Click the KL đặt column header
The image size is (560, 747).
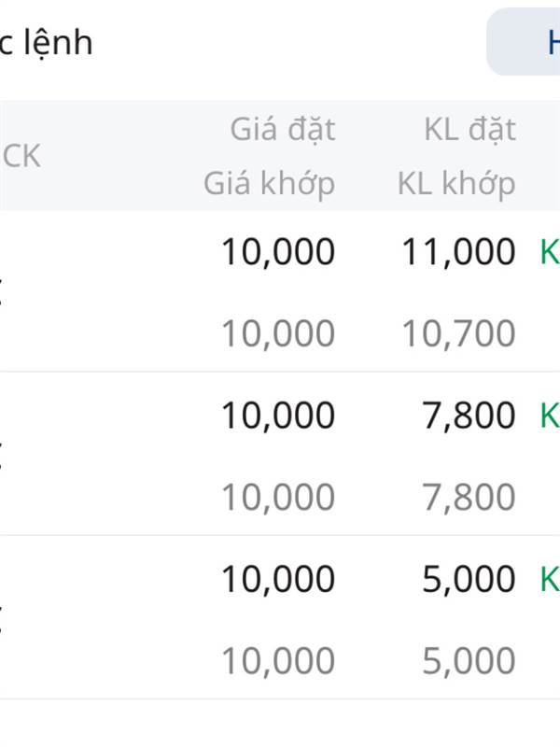tap(470, 129)
